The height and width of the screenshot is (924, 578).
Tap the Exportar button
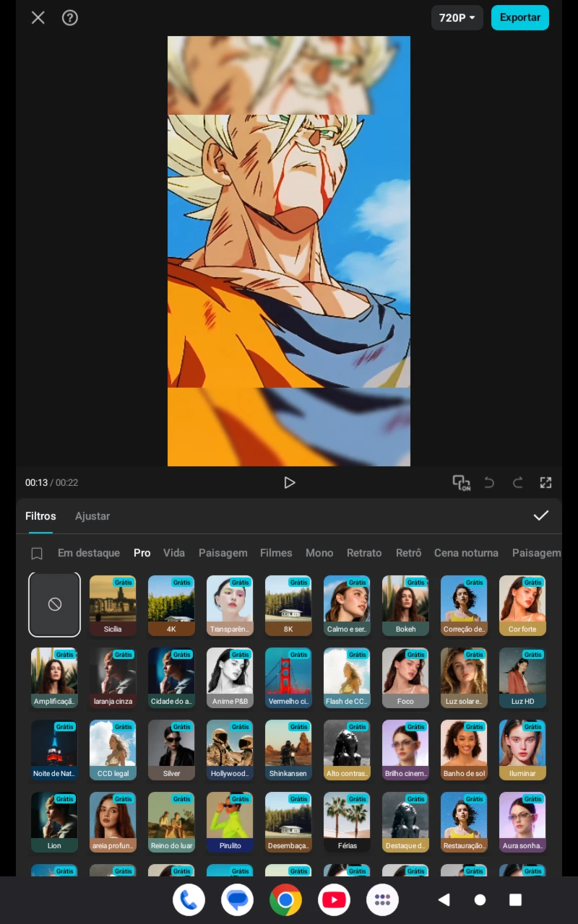click(x=519, y=18)
